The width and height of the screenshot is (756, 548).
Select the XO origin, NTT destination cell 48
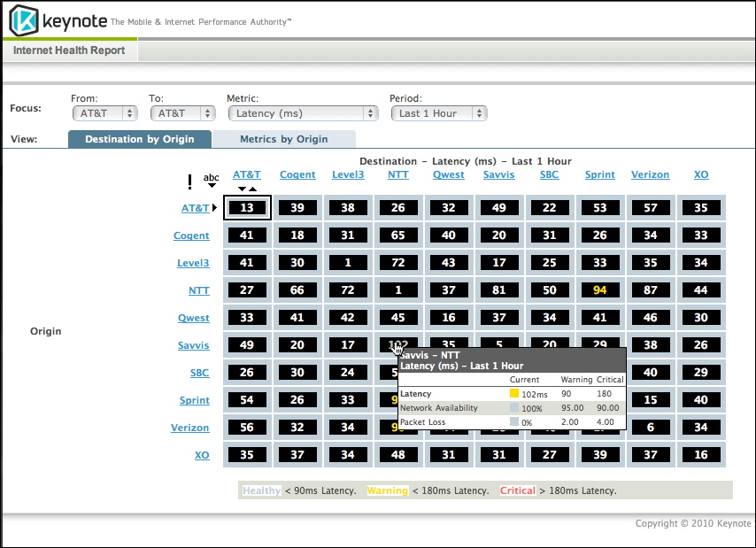pyautogui.click(x=398, y=454)
